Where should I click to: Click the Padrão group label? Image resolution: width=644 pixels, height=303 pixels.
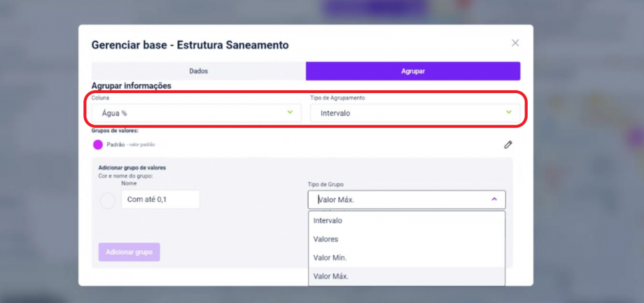coord(115,145)
